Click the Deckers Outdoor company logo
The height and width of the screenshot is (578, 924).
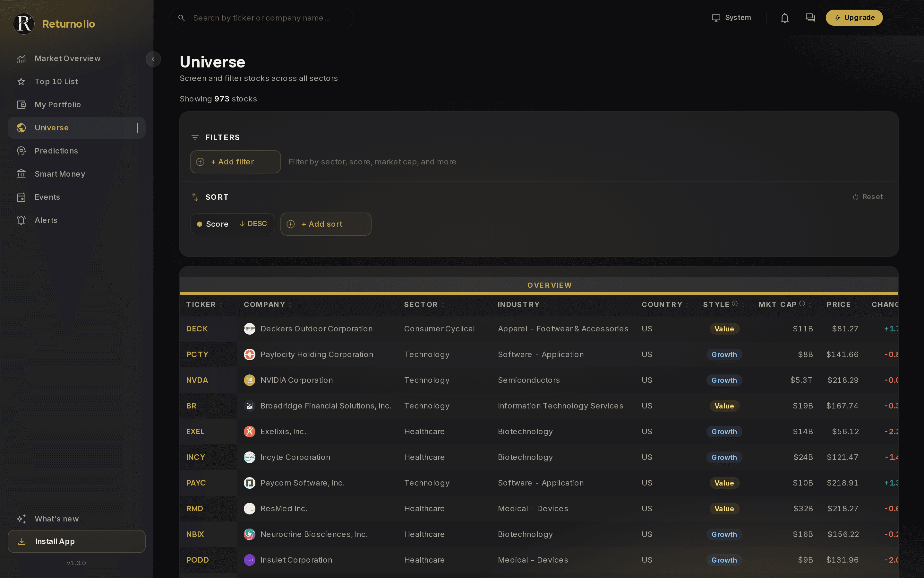click(x=249, y=329)
